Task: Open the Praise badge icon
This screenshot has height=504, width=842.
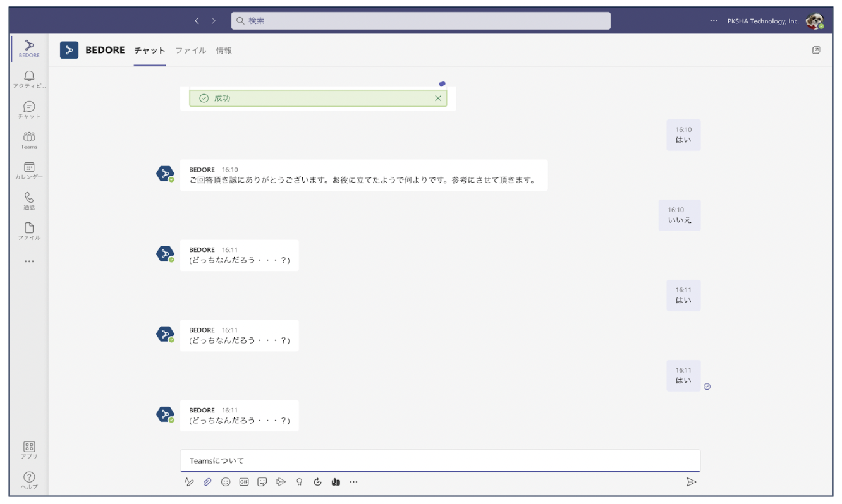Action: tap(299, 482)
